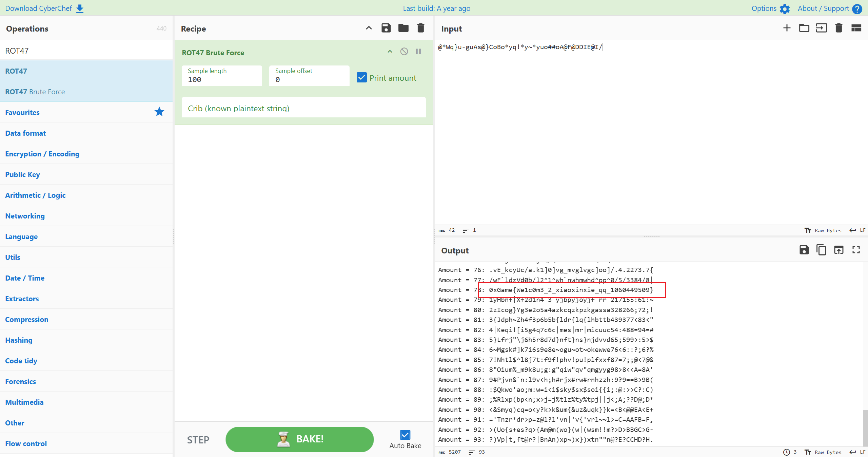Add a new input tab
Image resolution: width=868 pixels, height=457 pixels.
[x=787, y=28]
